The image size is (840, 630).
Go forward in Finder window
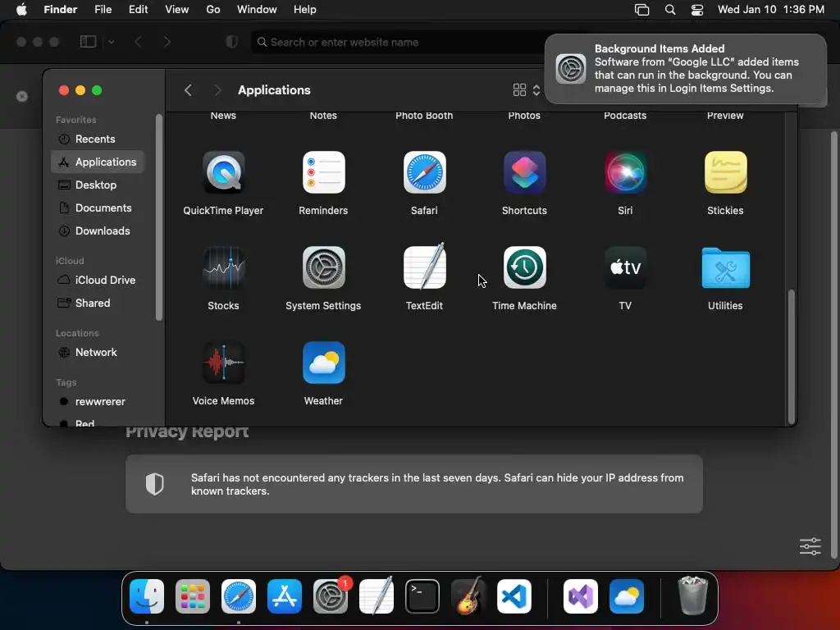click(217, 90)
